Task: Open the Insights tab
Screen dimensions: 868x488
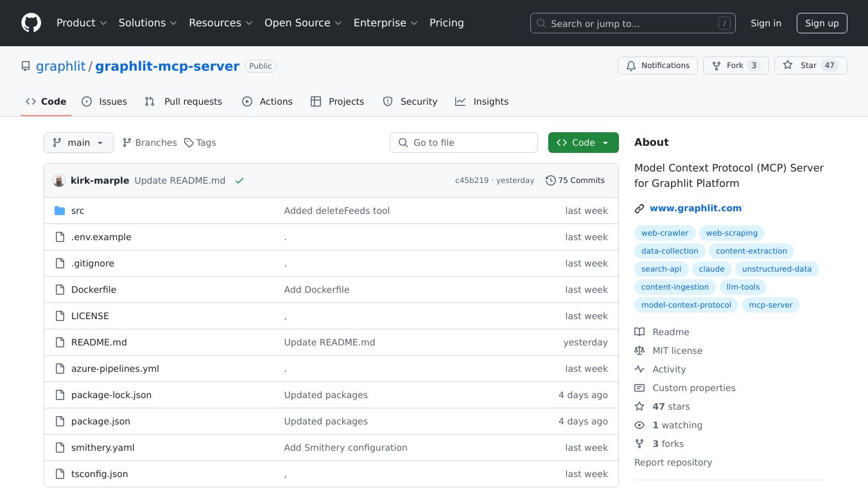Action: point(482,101)
